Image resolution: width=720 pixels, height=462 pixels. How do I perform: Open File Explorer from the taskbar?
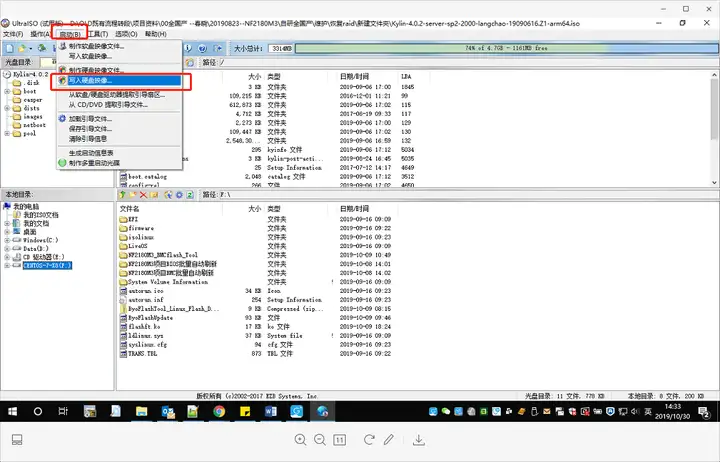click(x=141, y=411)
